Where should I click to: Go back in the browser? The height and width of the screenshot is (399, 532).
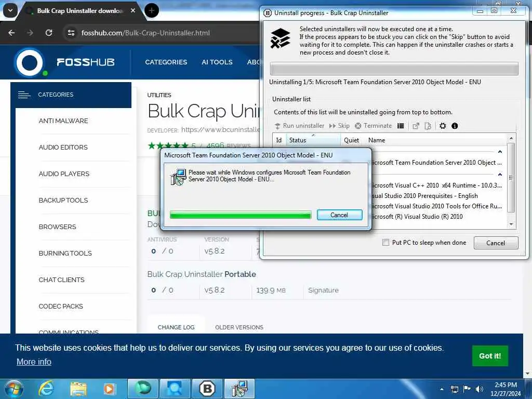tap(11, 33)
